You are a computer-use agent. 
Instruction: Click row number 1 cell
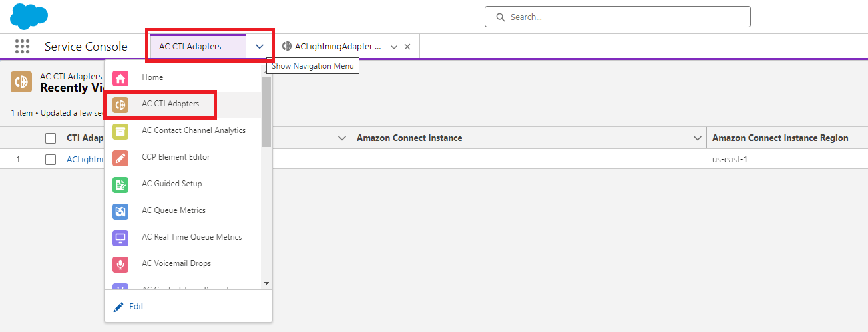click(x=19, y=160)
